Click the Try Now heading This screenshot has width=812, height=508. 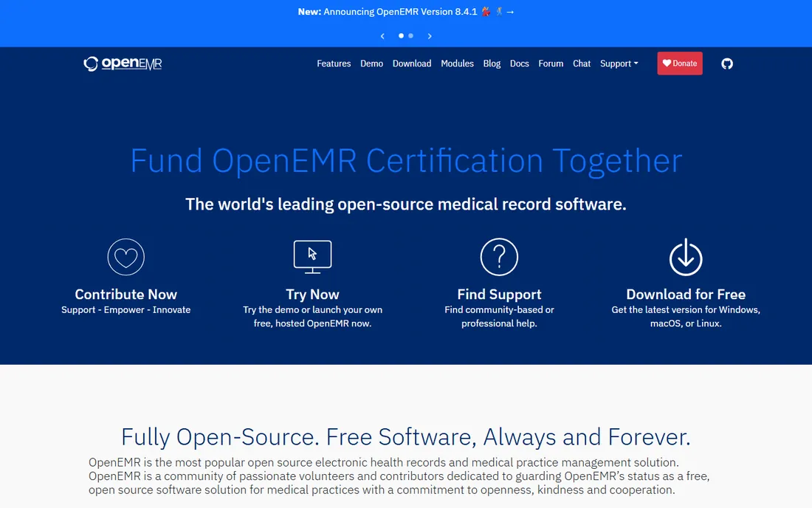coord(312,294)
